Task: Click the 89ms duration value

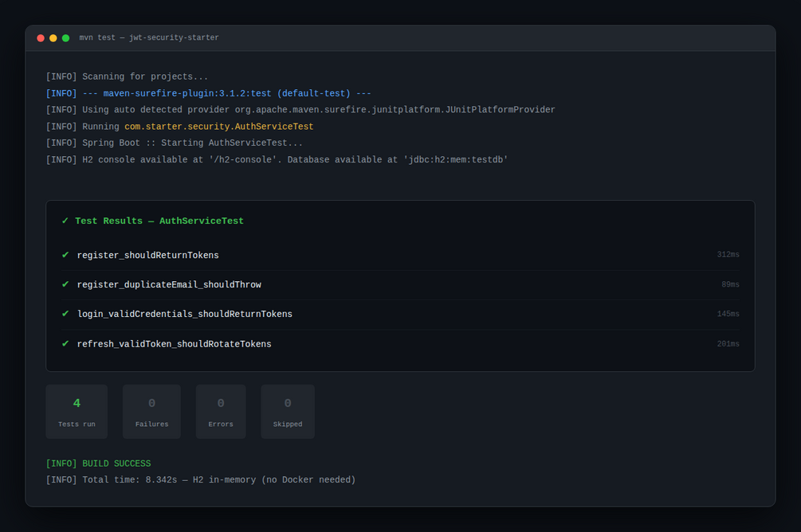Action: click(x=731, y=284)
